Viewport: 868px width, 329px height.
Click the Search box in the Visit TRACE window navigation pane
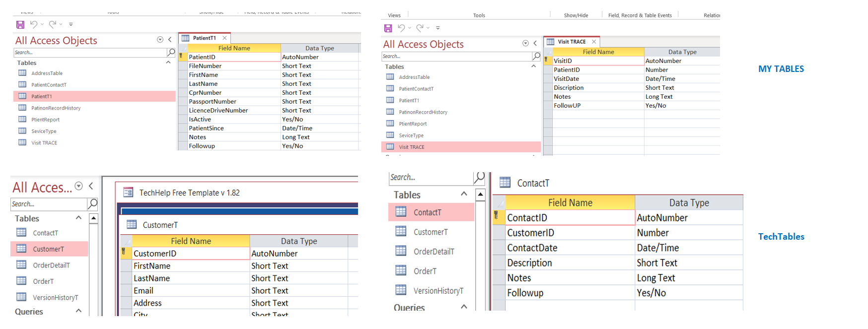pyautogui.click(x=456, y=56)
